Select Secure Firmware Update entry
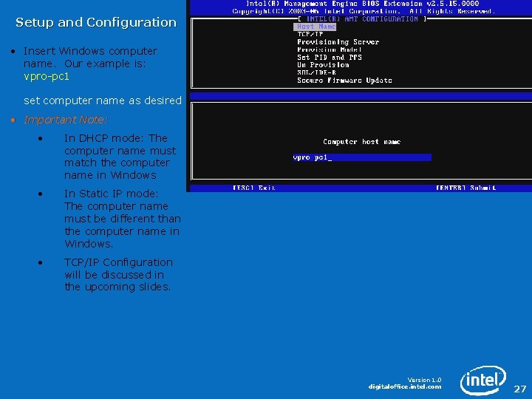The height and width of the screenshot is (399, 532). 344,81
